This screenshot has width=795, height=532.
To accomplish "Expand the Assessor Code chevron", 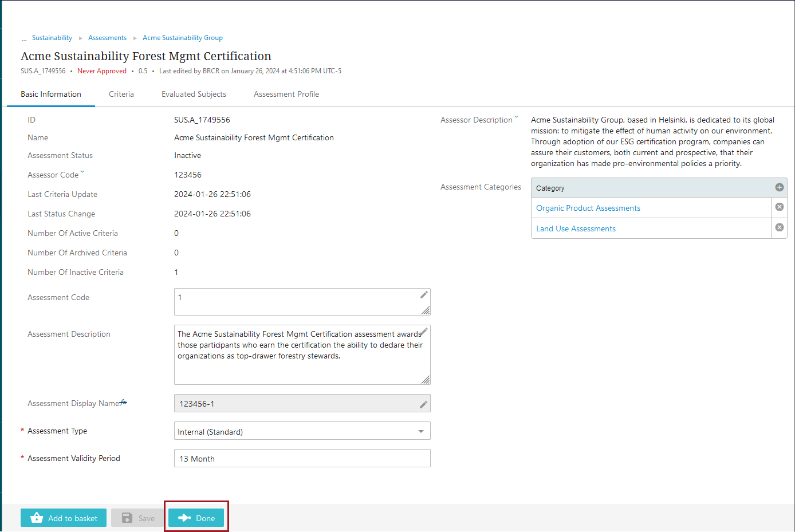I will pyautogui.click(x=82, y=172).
